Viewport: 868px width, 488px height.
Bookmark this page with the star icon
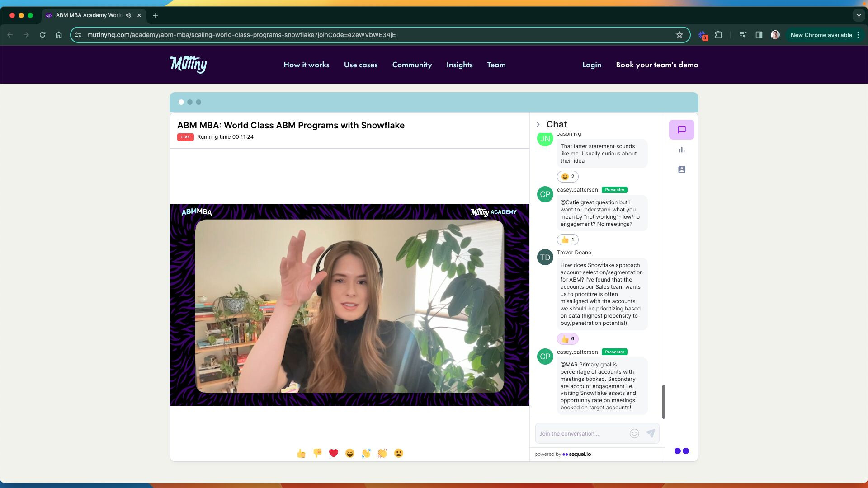tap(679, 35)
